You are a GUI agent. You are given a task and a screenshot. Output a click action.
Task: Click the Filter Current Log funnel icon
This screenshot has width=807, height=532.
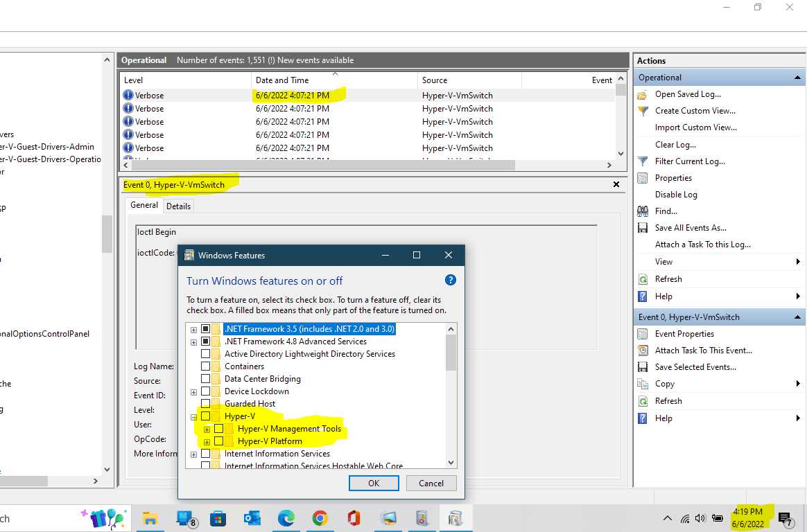(642, 161)
